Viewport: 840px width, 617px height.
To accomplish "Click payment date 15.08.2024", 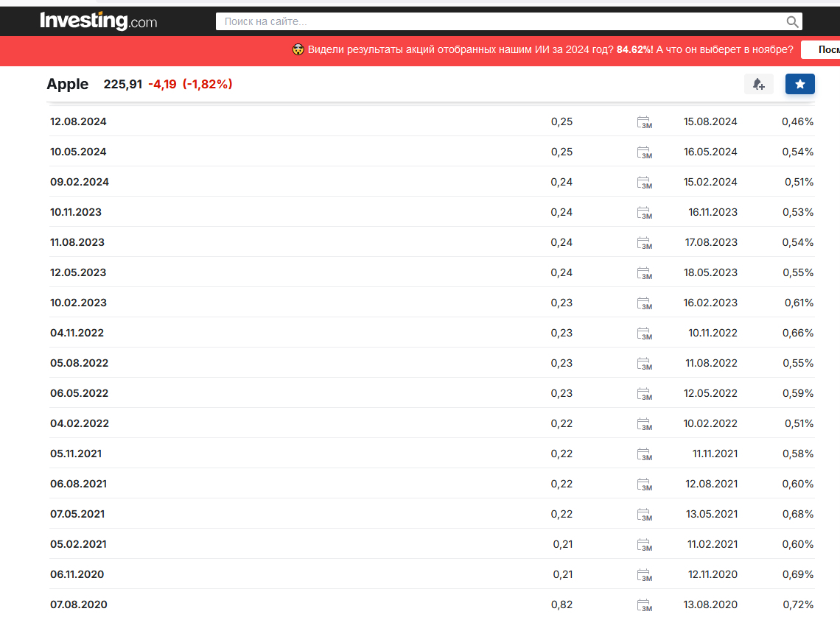I will point(710,121).
